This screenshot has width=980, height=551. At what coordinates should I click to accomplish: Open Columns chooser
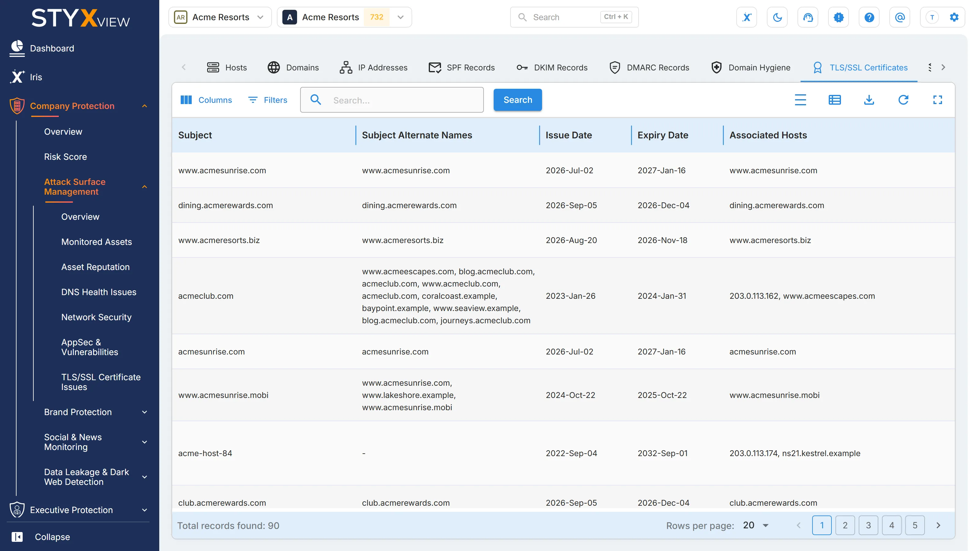pos(206,100)
